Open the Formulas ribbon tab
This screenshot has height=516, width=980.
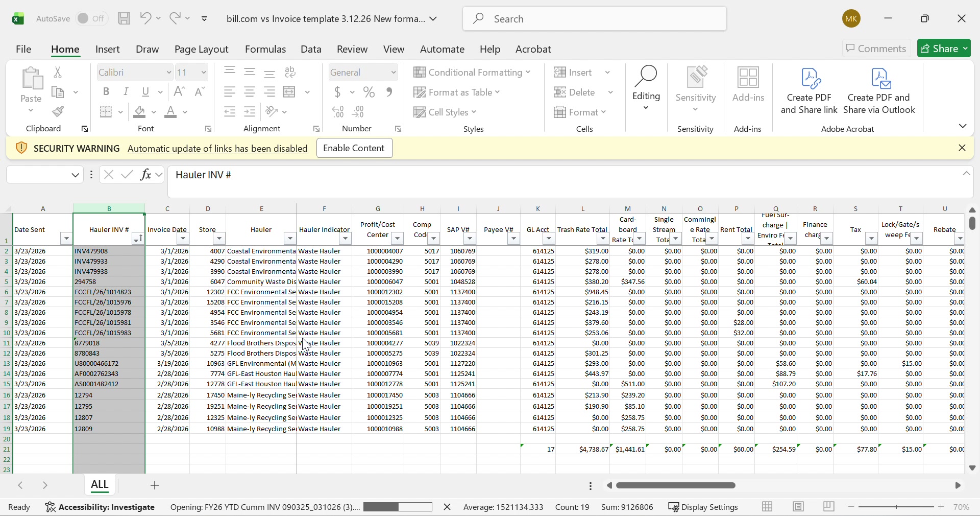pos(265,49)
